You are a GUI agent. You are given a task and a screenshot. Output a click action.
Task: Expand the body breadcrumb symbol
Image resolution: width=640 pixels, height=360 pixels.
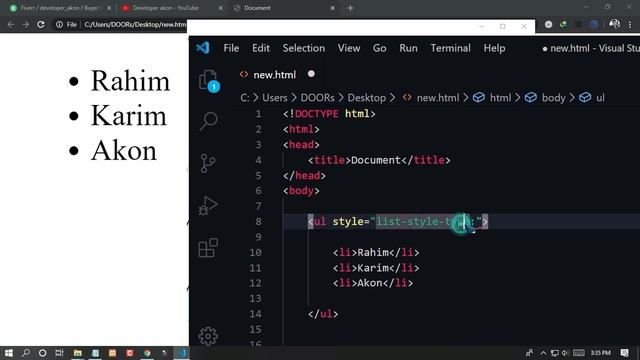[553, 98]
